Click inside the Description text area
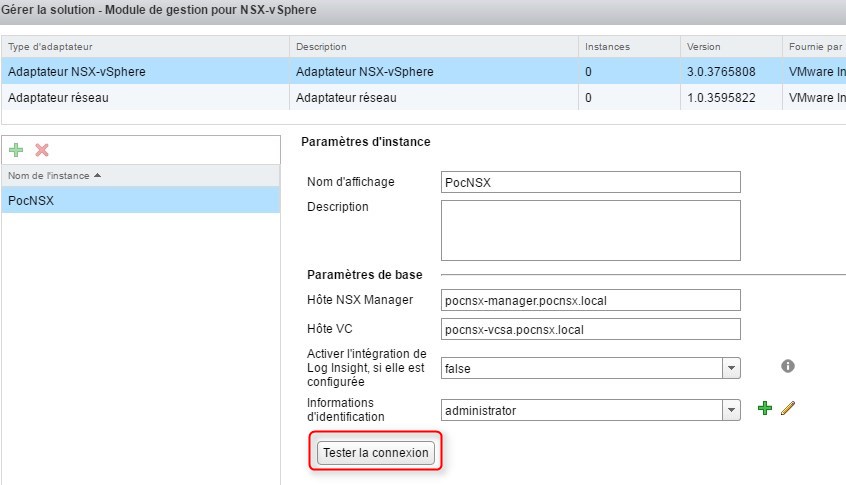The width and height of the screenshot is (846, 485). point(590,229)
